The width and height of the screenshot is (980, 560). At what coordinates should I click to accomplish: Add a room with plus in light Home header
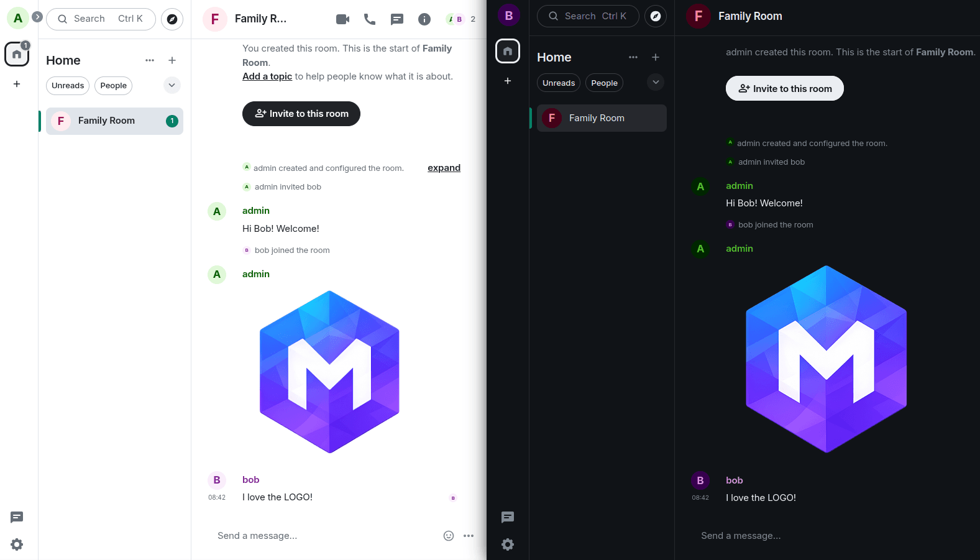point(172,60)
